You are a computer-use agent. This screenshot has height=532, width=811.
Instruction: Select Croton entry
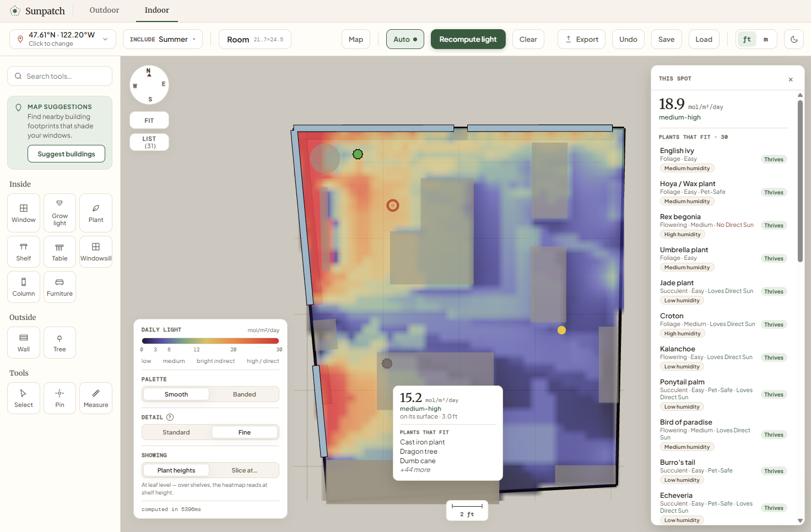[x=723, y=325]
